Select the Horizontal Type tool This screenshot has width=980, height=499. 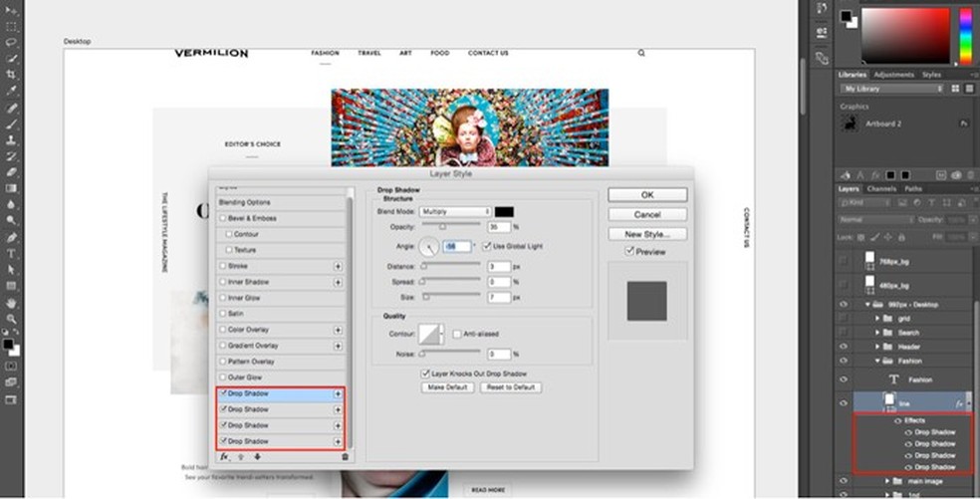point(11,254)
